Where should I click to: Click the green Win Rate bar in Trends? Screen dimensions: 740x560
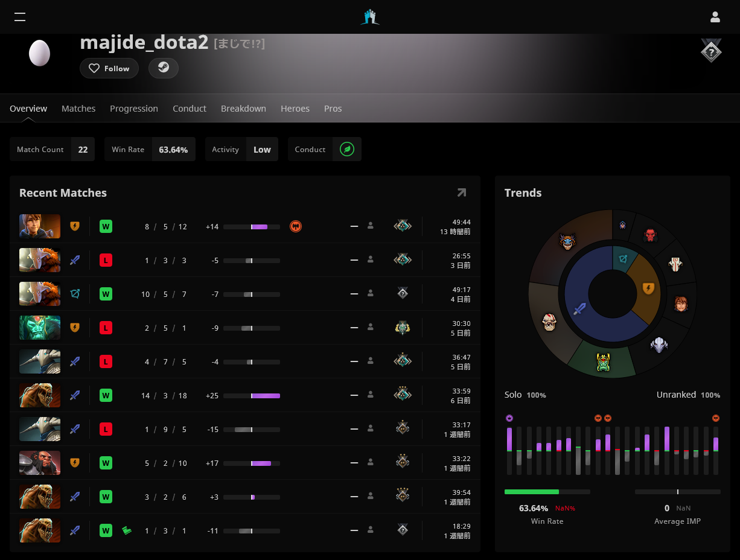pos(547,492)
